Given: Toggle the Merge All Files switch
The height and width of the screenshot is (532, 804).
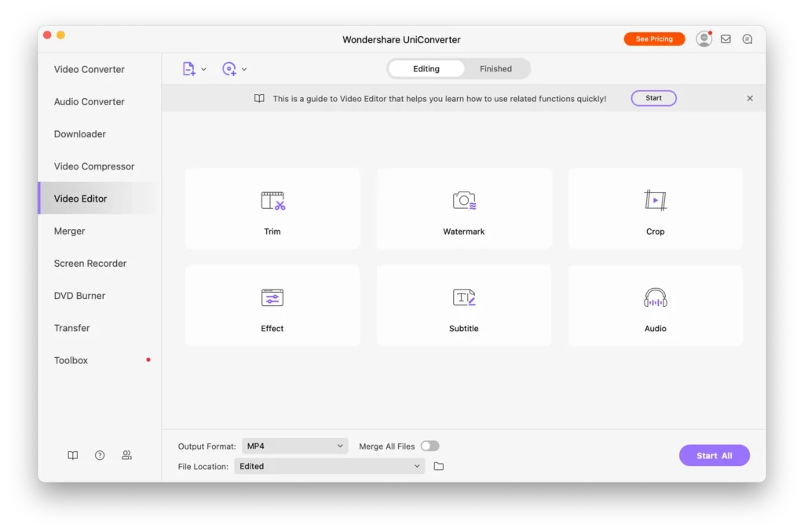Looking at the screenshot, I should click(429, 446).
